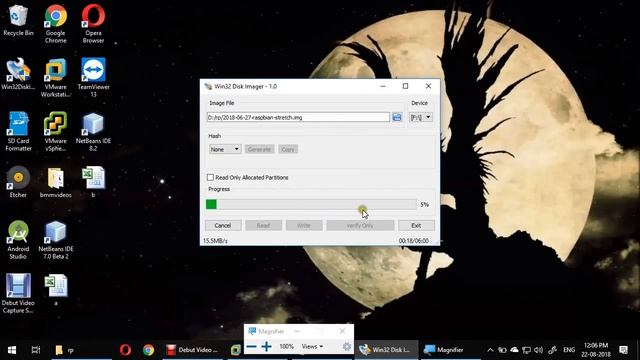Launch NetBeans IDE 7.0 Beta 2
Screen dimensions: 640x360
coord(56,240)
